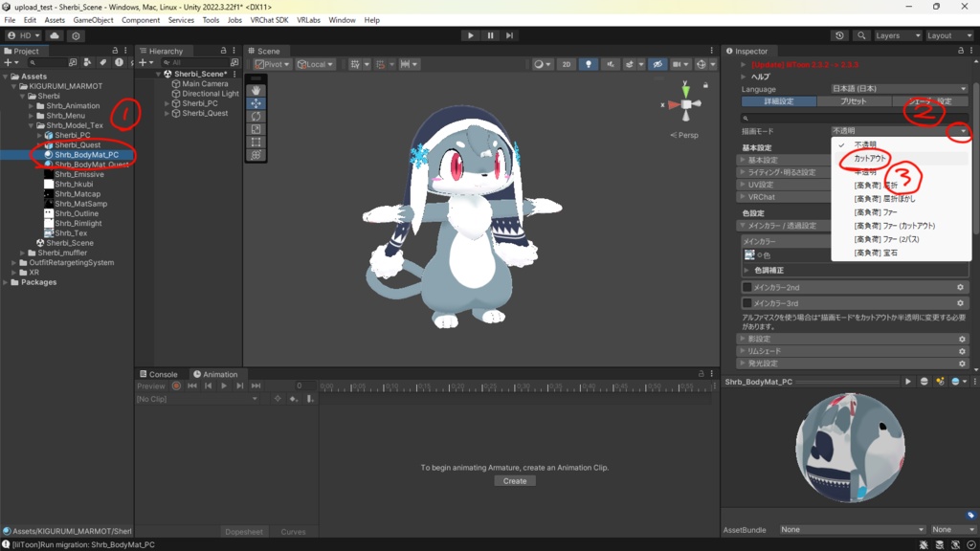Viewport: 980px width, 551px height.
Task: Choose [高負荷] 宝石 option
Action: coord(876,253)
